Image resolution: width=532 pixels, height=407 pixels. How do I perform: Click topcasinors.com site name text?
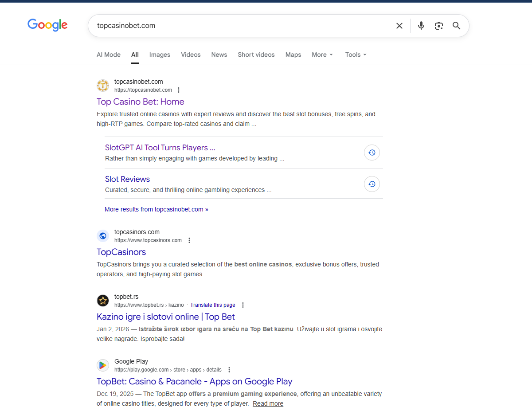point(137,232)
